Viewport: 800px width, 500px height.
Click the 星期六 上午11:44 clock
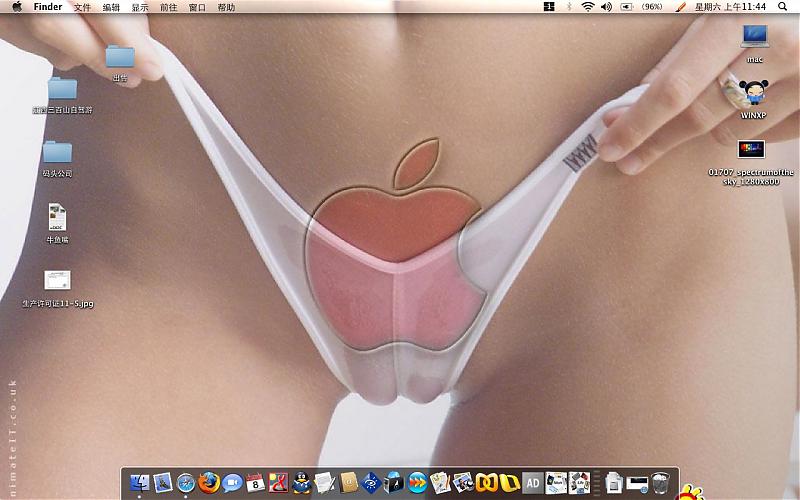click(x=730, y=7)
